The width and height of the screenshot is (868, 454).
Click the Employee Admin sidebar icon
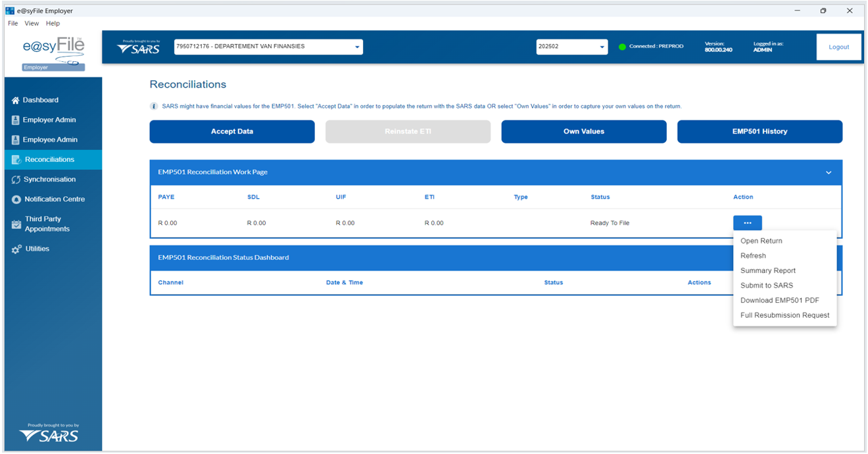16,140
